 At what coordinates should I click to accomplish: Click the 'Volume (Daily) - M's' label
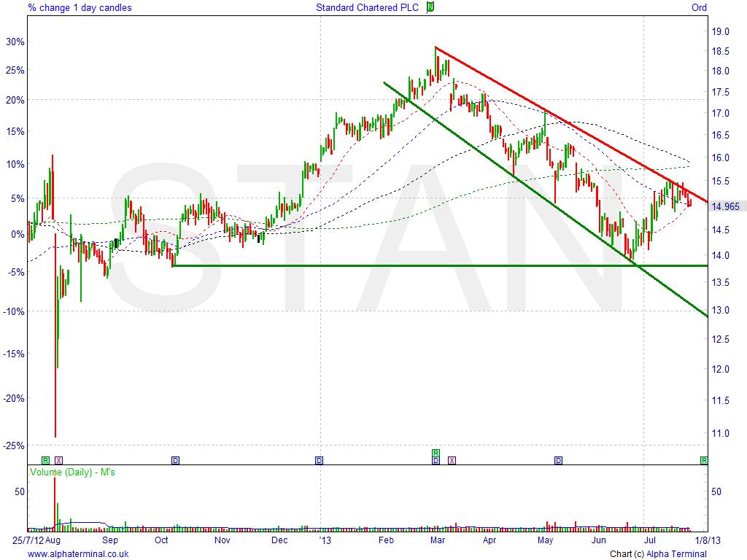pyautogui.click(x=71, y=472)
